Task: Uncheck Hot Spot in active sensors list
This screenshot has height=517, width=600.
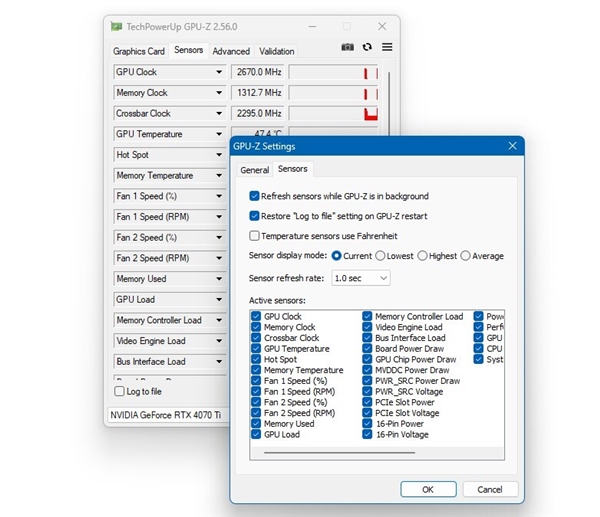Action: (257, 360)
